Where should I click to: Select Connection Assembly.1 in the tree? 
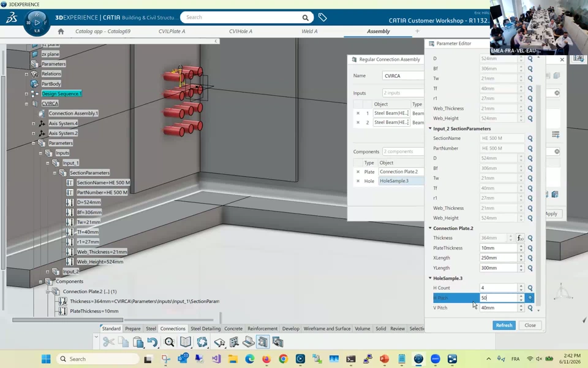click(x=73, y=113)
